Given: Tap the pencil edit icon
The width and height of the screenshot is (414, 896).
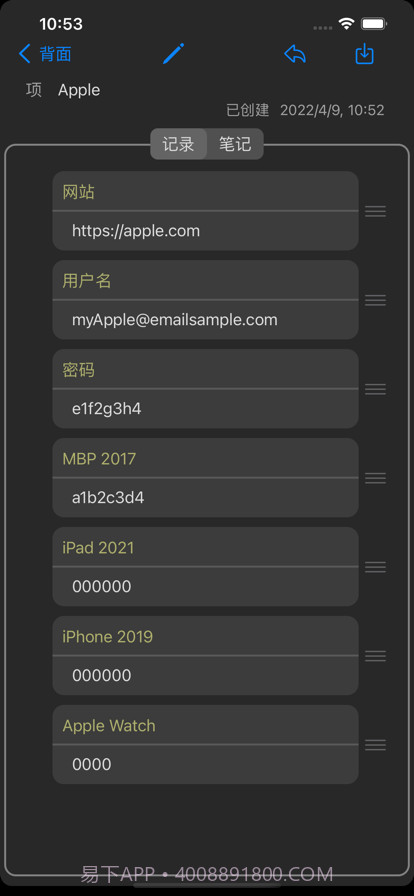Looking at the screenshot, I should [x=174, y=54].
